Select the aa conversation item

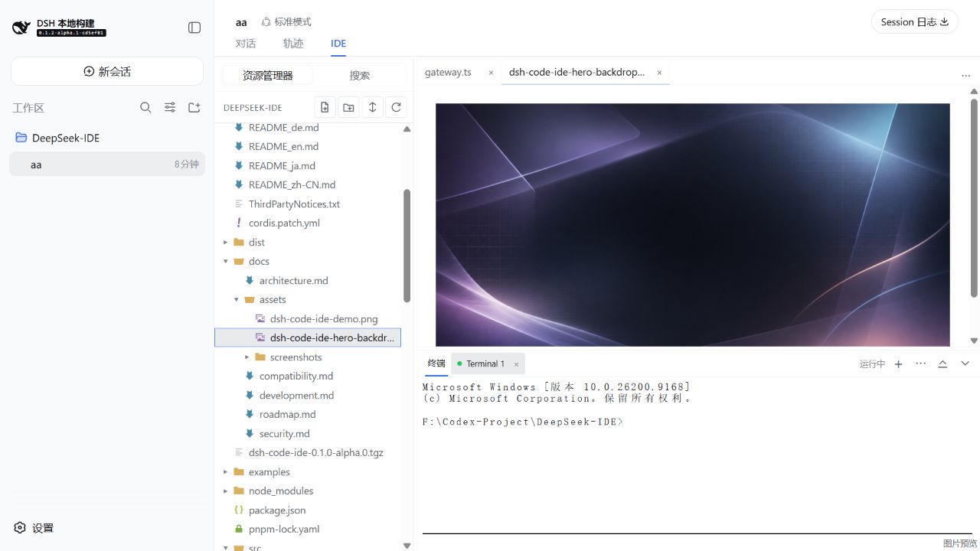click(107, 164)
